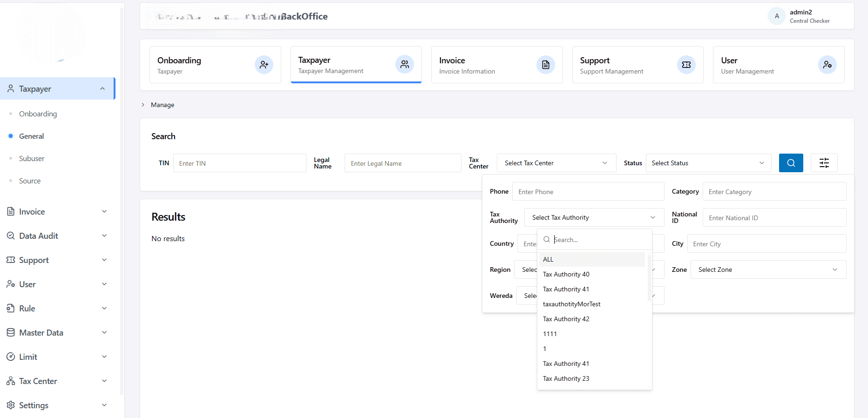The width and height of the screenshot is (868, 418).
Task: Open the Select Tax Authority dropdown
Action: coord(594,217)
